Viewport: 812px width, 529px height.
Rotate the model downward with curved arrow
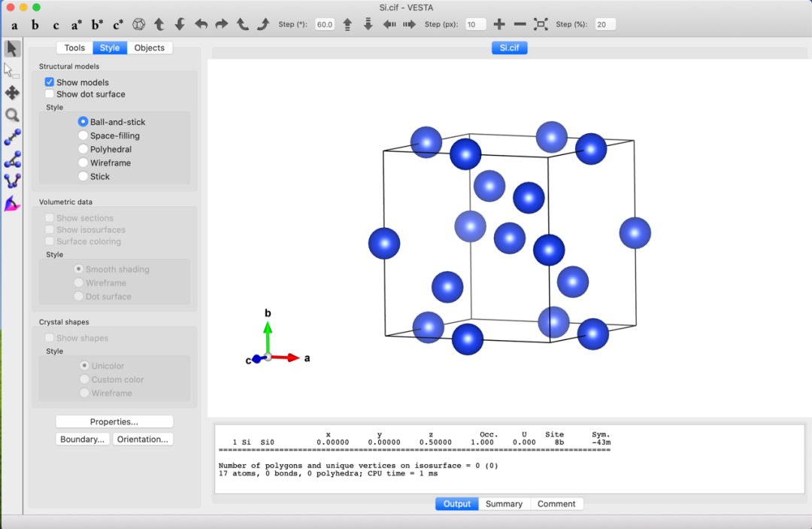180,24
